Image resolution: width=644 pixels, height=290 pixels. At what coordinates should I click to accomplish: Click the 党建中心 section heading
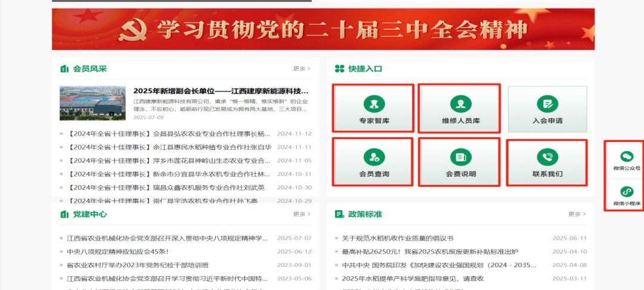pyautogui.click(x=89, y=214)
